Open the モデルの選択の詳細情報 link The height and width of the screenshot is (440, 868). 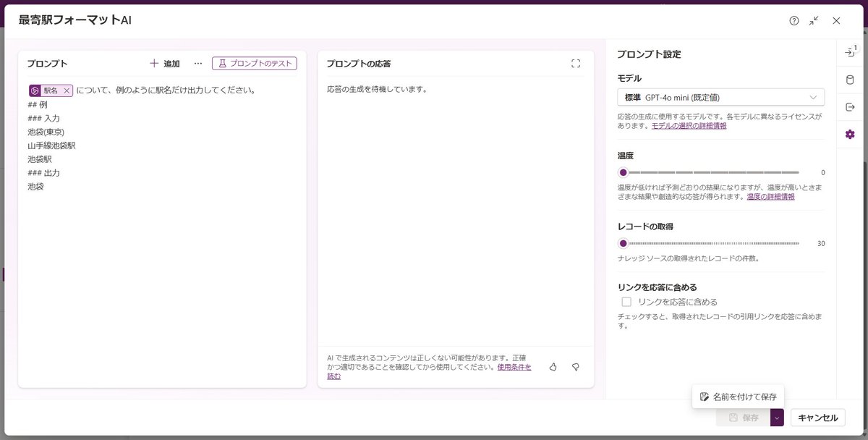pos(689,126)
